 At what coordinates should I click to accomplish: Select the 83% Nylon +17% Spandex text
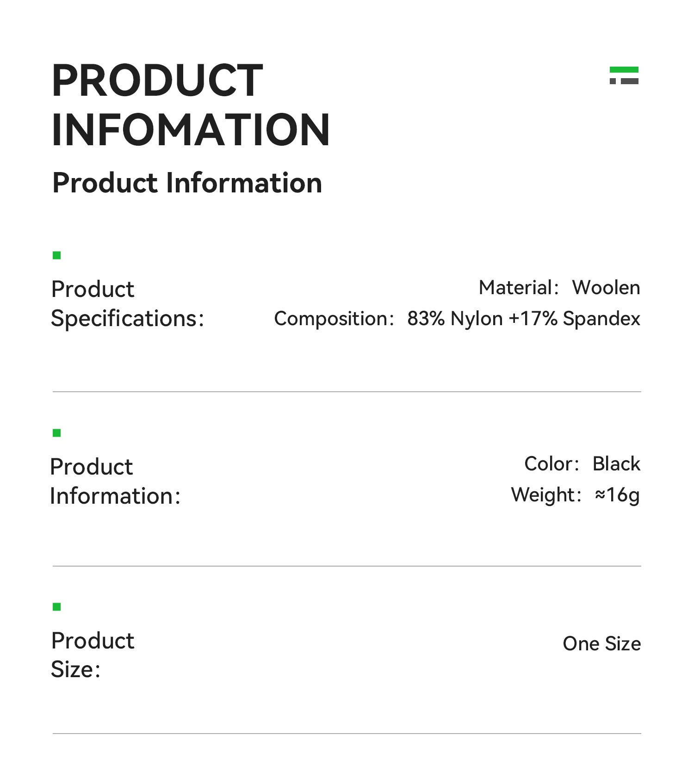tap(524, 319)
